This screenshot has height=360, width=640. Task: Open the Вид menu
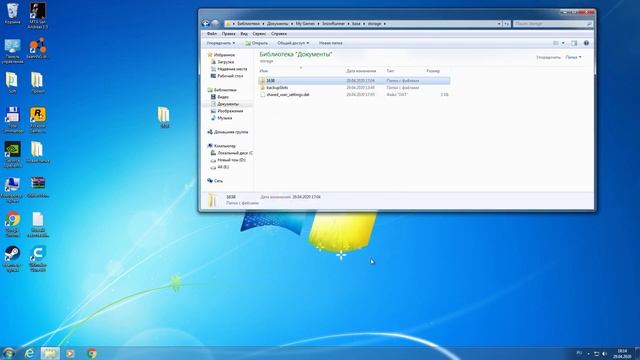click(244, 33)
